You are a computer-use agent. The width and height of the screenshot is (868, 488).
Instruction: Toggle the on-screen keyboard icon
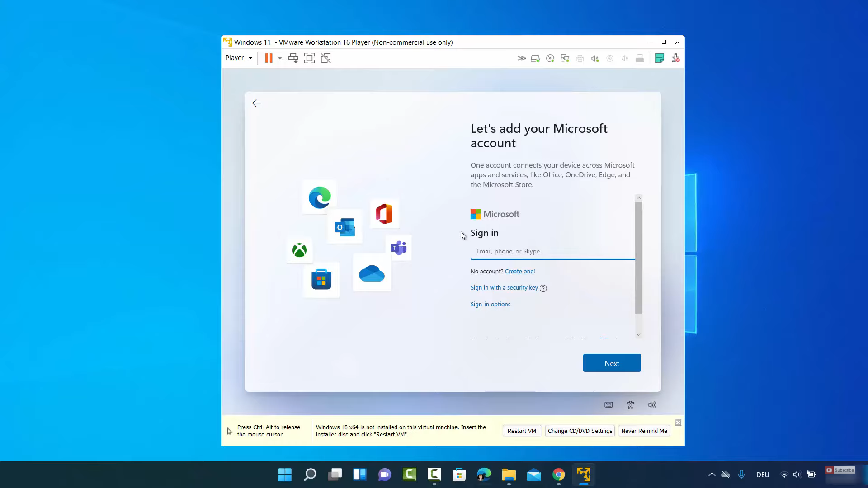click(x=609, y=405)
